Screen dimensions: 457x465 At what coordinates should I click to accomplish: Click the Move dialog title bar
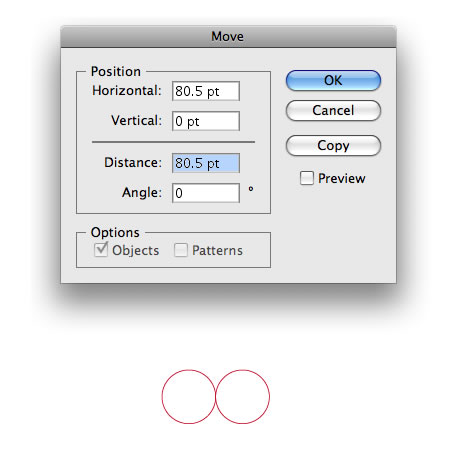[228, 37]
